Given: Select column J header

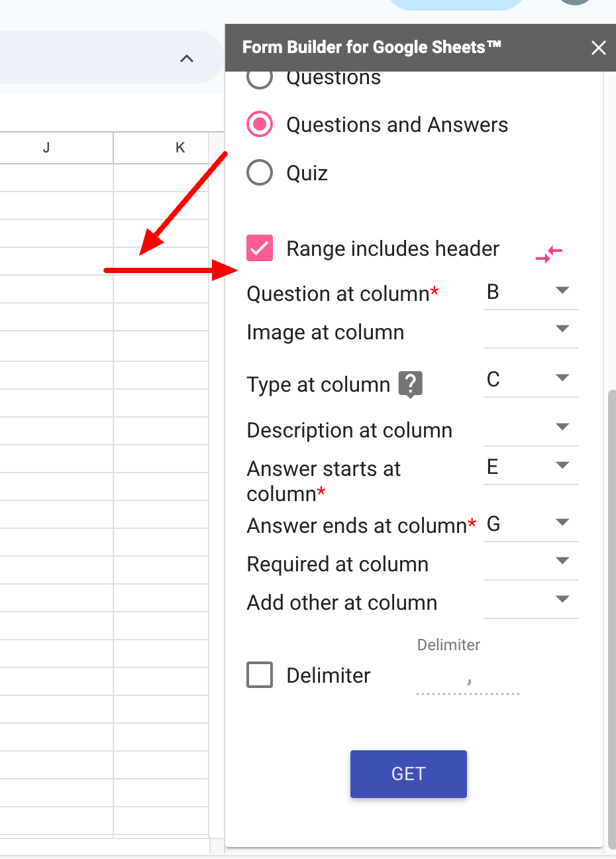Looking at the screenshot, I should point(46,148).
